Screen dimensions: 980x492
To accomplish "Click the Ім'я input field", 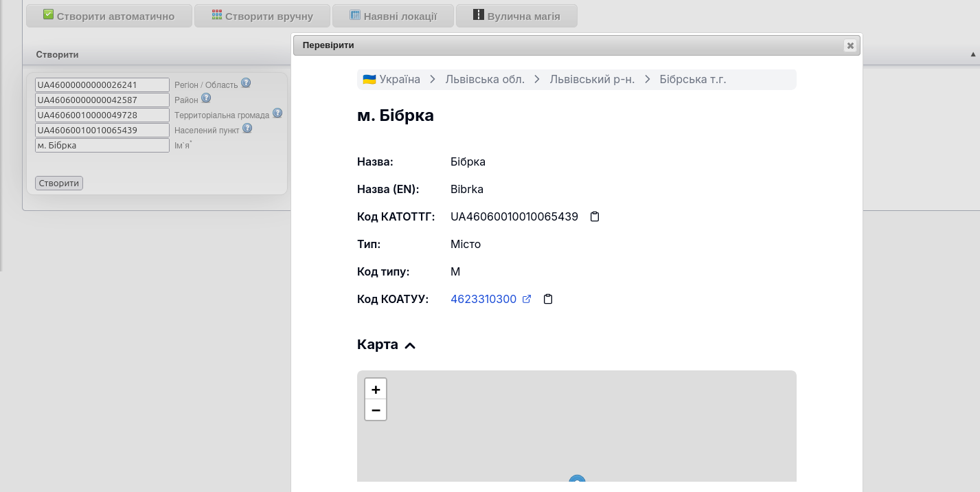I will click(x=102, y=146).
